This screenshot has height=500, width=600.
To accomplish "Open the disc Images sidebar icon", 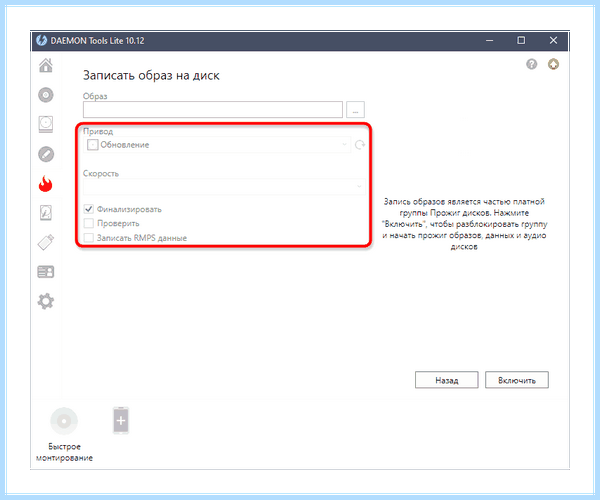I will [x=46, y=95].
